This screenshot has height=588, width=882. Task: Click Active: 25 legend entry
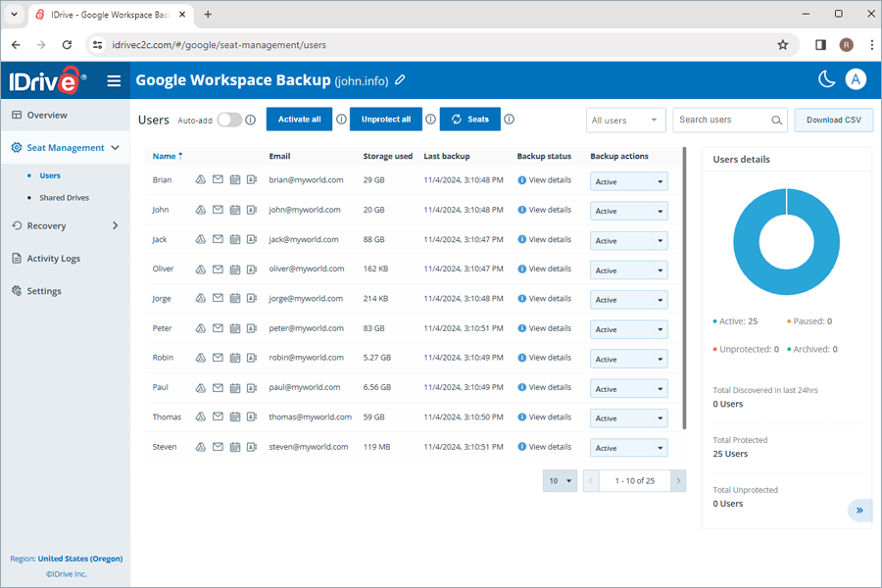tap(735, 321)
